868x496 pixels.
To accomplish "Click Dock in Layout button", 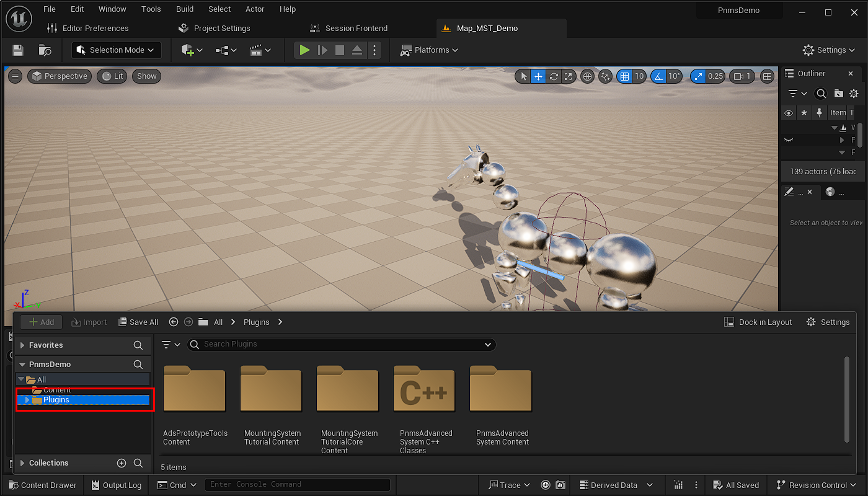I will point(758,322).
